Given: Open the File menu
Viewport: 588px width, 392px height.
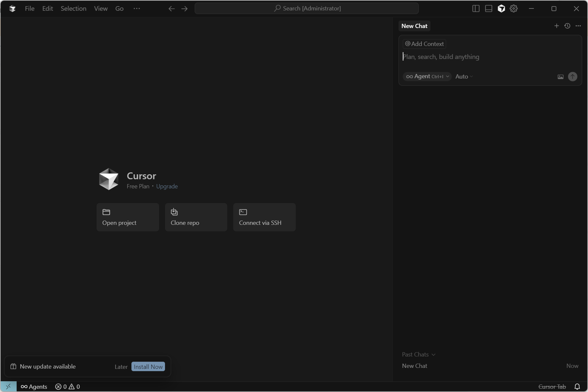Looking at the screenshot, I should (x=29, y=9).
